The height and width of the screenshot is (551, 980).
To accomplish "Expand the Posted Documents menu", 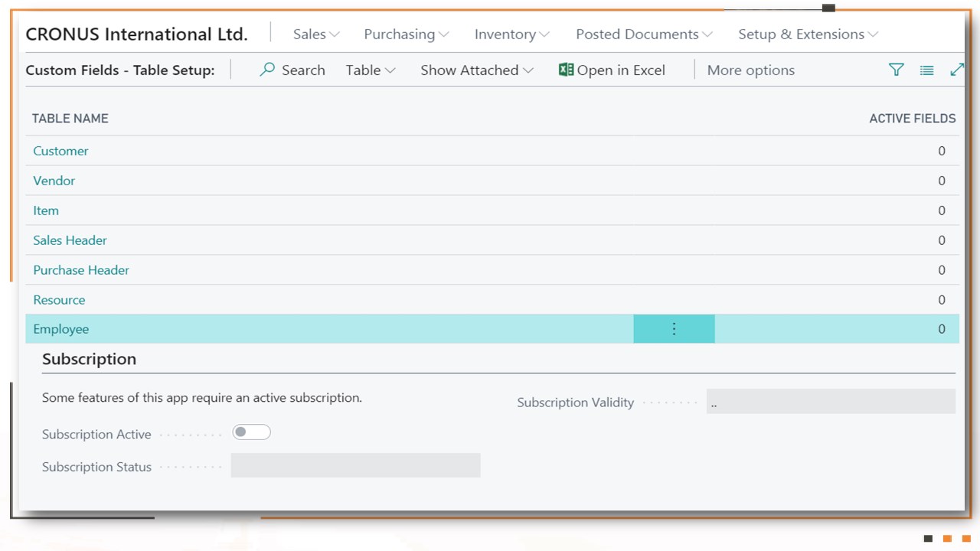I will pyautogui.click(x=644, y=34).
